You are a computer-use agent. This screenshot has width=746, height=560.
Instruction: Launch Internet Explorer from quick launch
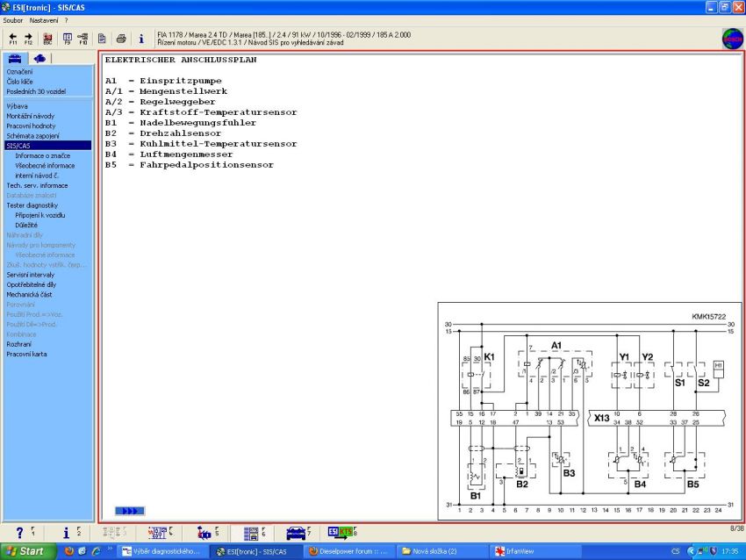(x=97, y=551)
